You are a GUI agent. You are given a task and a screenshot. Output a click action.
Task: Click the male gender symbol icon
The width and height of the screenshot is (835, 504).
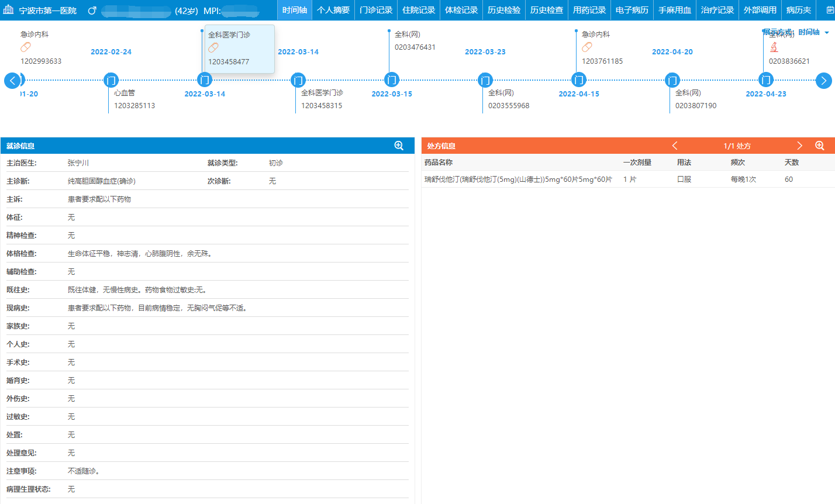[x=92, y=11]
